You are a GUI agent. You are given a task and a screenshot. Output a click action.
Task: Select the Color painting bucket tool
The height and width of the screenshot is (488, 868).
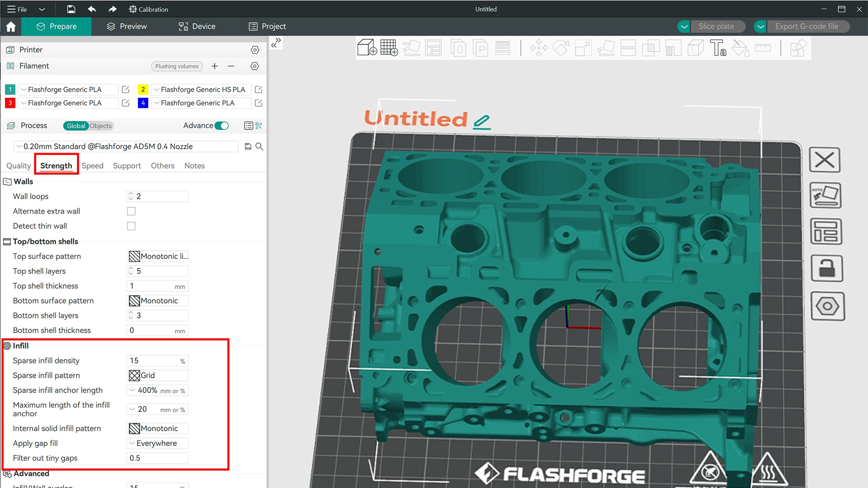(x=741, y=47)
